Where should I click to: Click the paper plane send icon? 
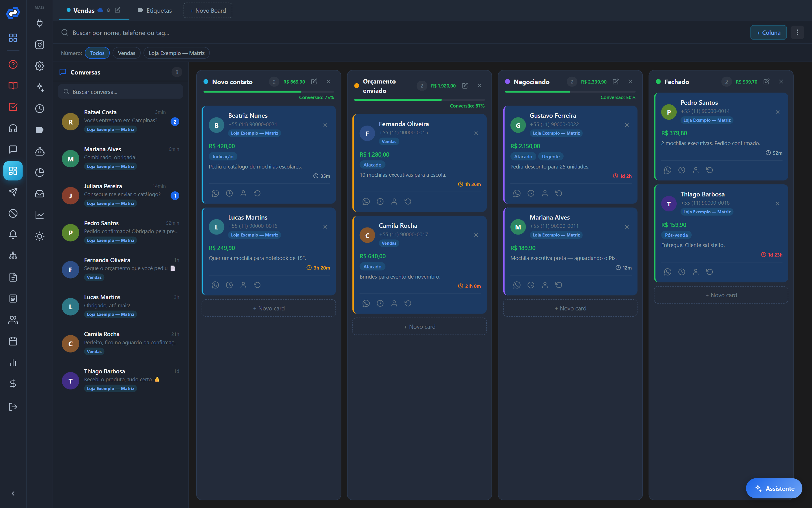(13, 192)
